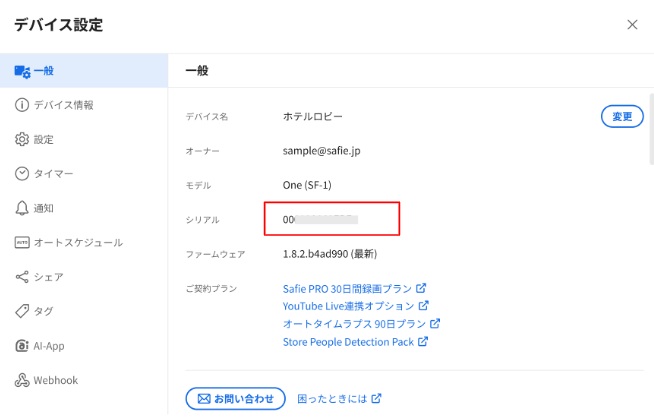The width and height of the screenshot is (654, 418).
Task: Click the settings (設定) gear icon
Action: [22, 139]
